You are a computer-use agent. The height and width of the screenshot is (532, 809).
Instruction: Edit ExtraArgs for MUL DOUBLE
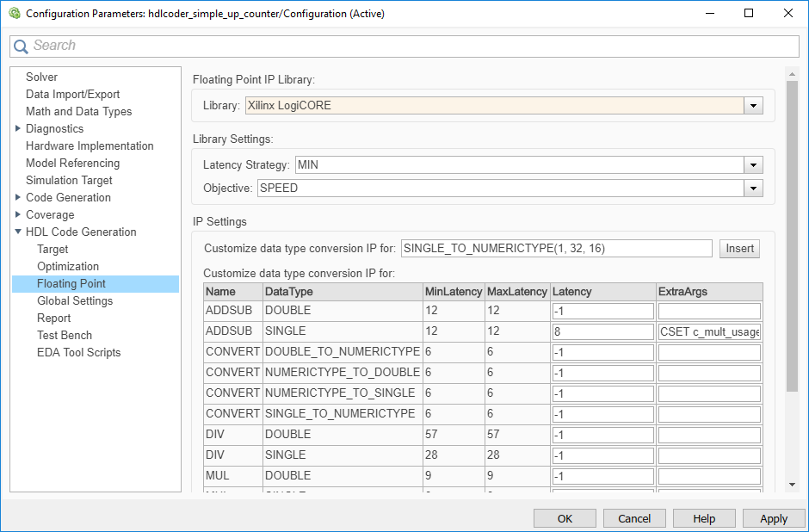(709, 476)
